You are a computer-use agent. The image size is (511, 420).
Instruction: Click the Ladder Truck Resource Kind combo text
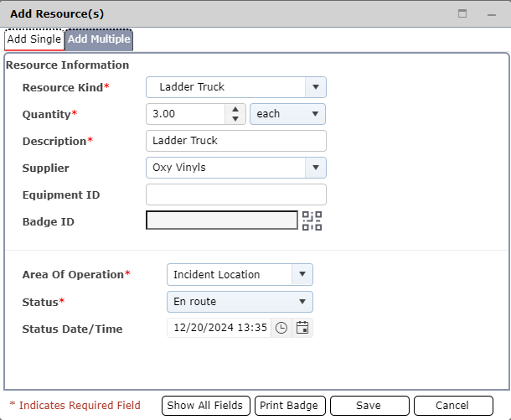click(192, 87)
